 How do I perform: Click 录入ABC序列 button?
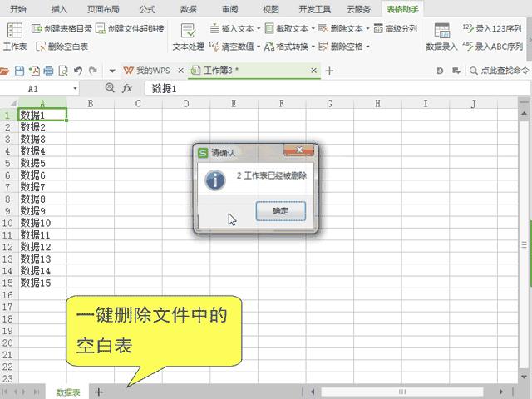(x=493, y=47)
